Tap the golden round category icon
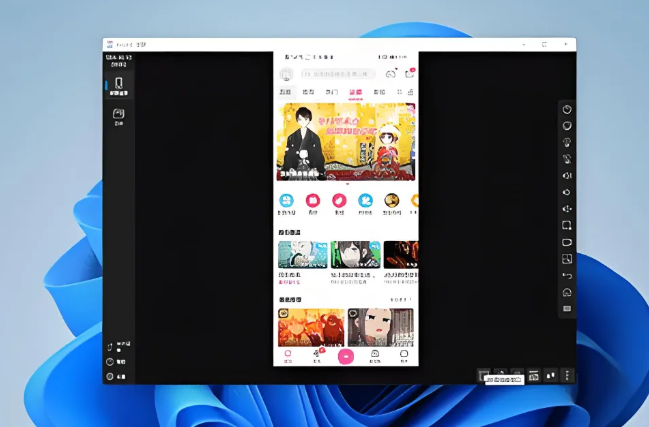Image resolution: width=649 pixels, height=427 pixels. [x=391, y=200]
